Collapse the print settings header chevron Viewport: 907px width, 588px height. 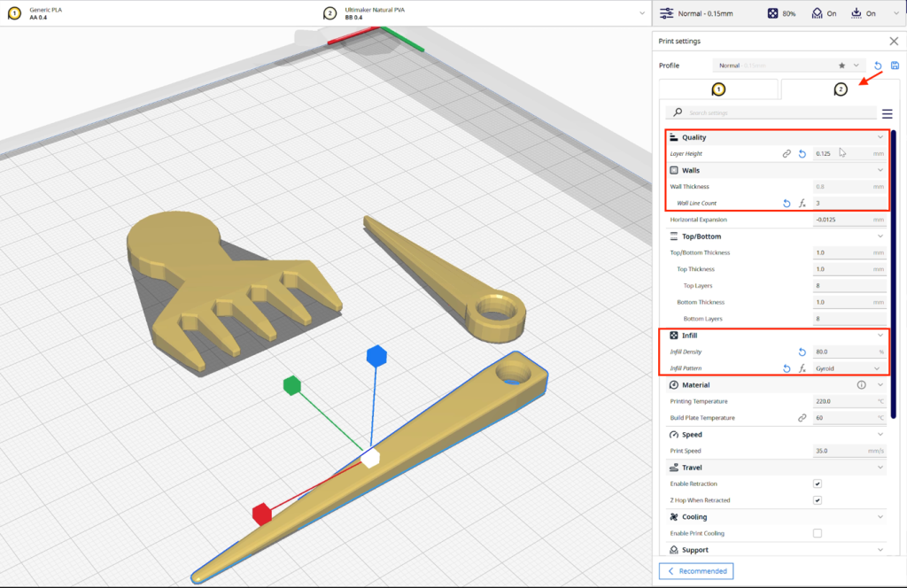pyautogui.click(x=896, y=13)
